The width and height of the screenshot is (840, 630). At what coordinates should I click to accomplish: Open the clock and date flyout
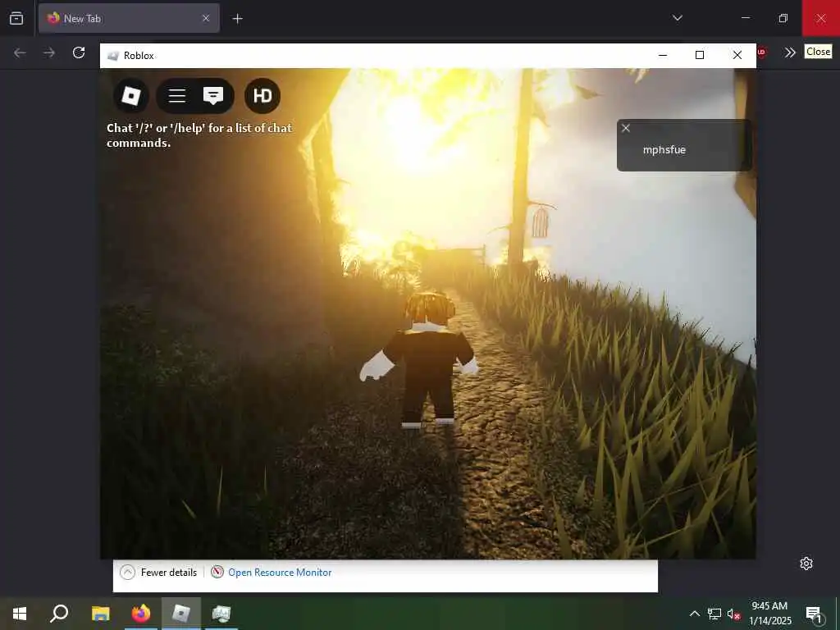(x=769, y=614)
